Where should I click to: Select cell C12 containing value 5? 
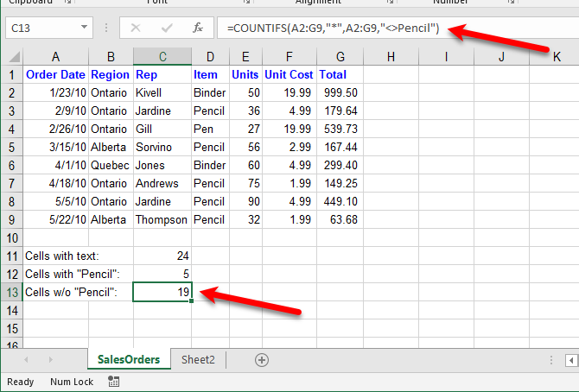(162, 274)
